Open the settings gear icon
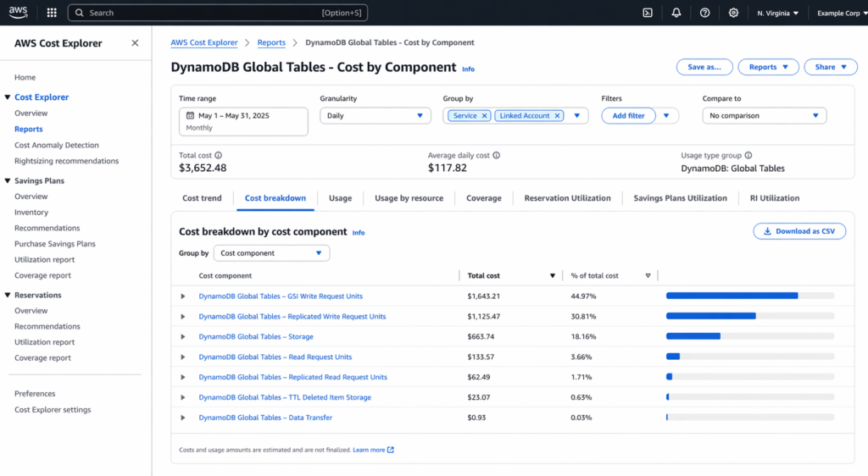Screen dimensions: 868x476 coord(733,13)
